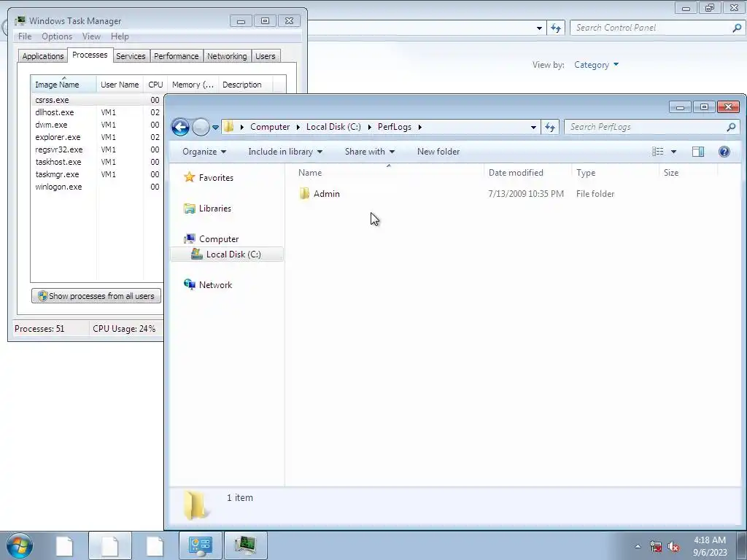Image resolution: width=747 pixels, height=560 pixels.
Task: Open the Share with dropdown
Action: pos(370,152)
